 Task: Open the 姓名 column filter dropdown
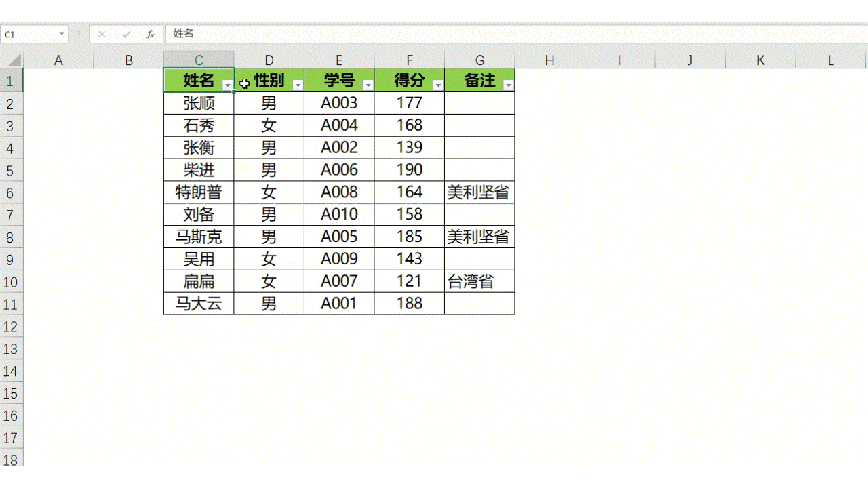(227, 85)
